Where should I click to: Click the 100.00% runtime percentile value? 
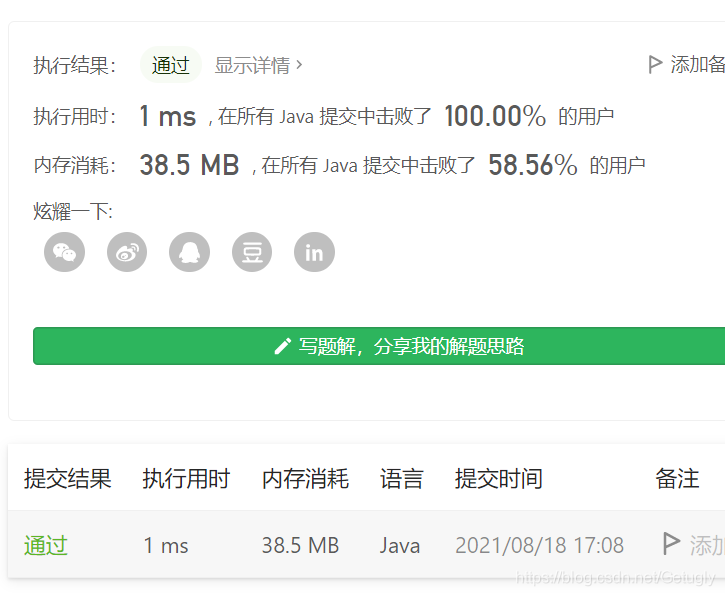coord(495,116)
